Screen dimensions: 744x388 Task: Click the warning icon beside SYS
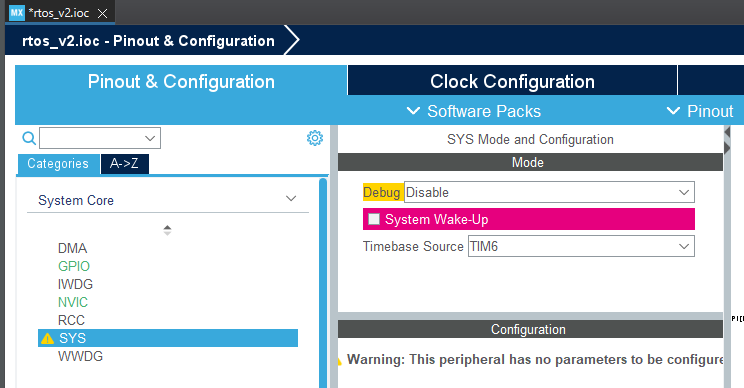point(47,338)
